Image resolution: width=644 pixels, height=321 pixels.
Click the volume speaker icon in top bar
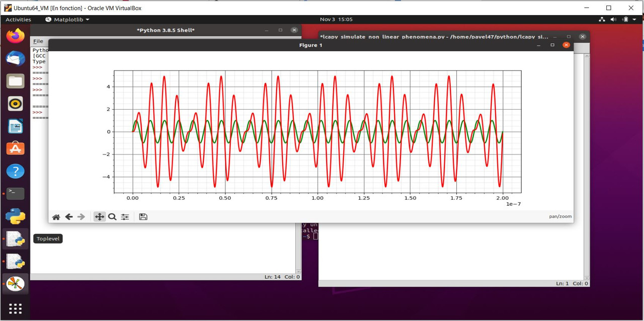click(613, 20)
